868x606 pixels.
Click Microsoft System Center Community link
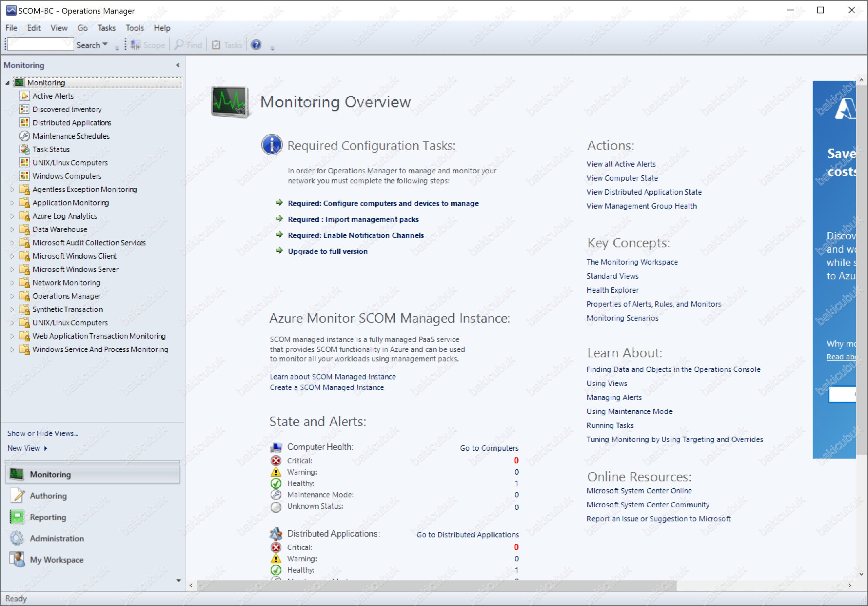pos(648,504)
